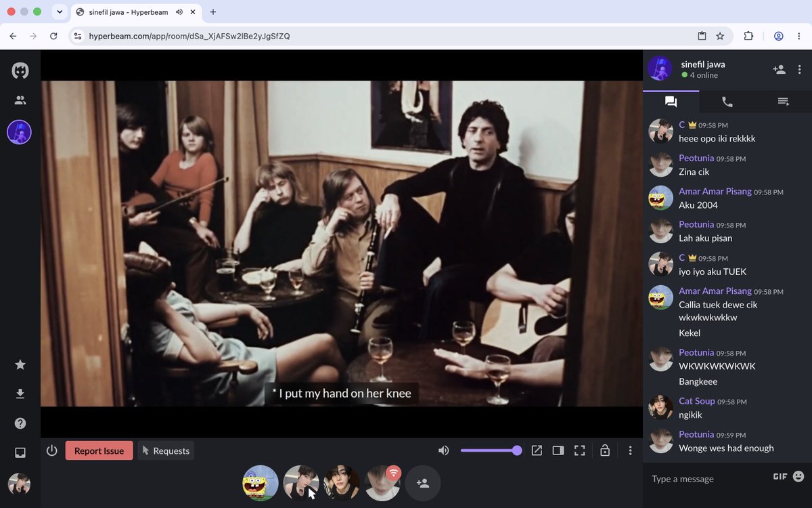
Task: Mute the room volume speaker icon
Action: (x=444, y=450)
